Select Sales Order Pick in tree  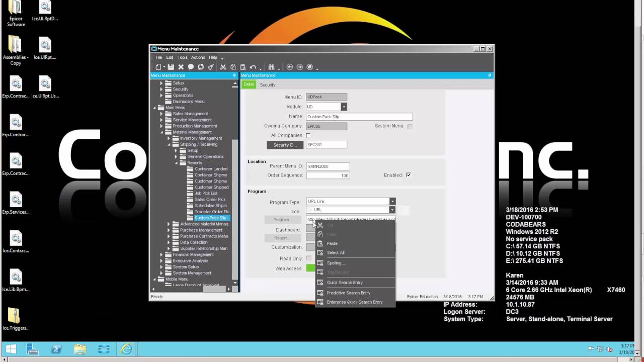pyautogui.click(x=210, y=200)
